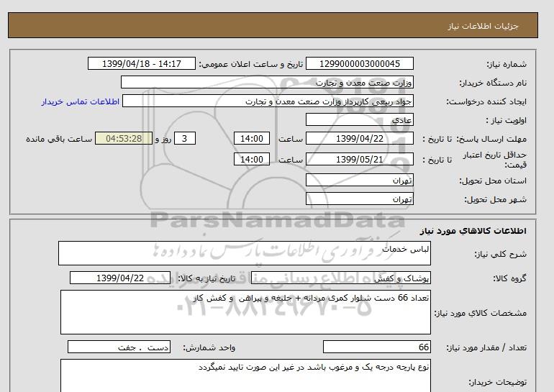Click the اولویت نیاز field showing عادی

tap(359, 119)
